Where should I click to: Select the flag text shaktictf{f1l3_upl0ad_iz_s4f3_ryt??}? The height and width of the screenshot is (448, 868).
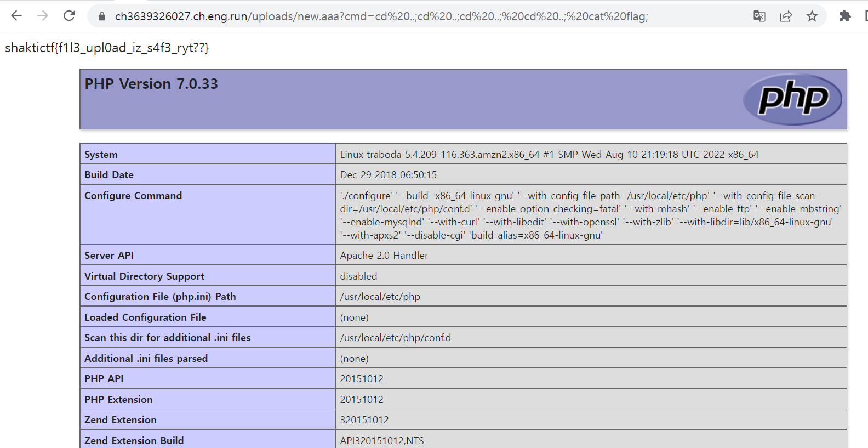coord(107,48)
